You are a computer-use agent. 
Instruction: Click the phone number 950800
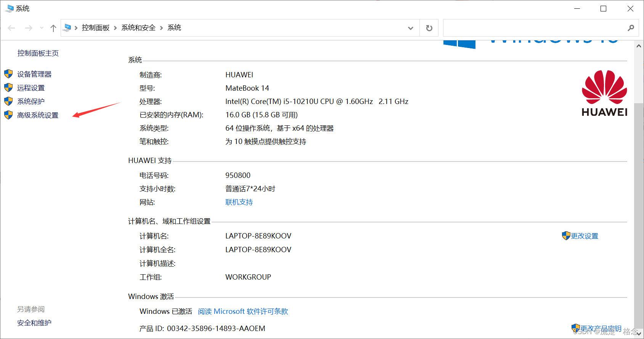238,176
